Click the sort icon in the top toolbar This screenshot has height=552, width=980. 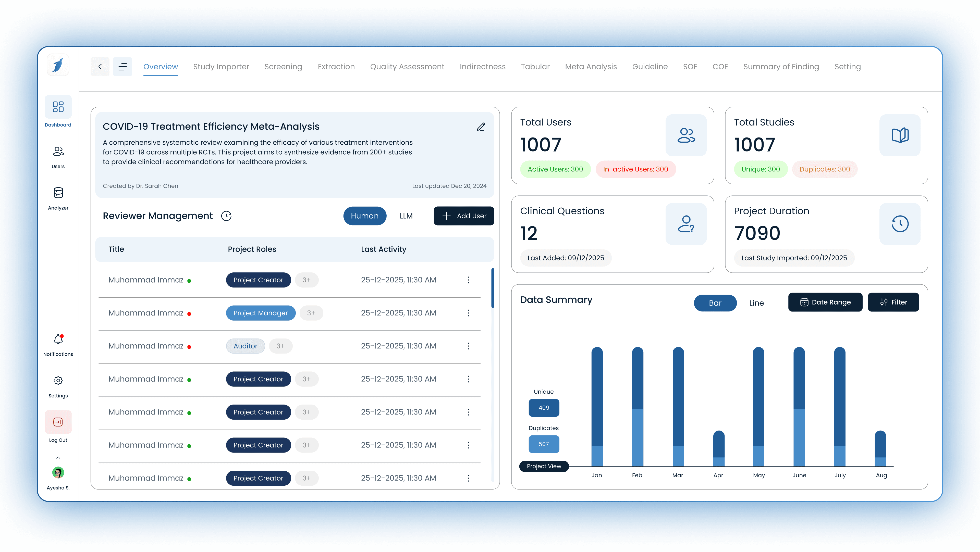[122, 67]
